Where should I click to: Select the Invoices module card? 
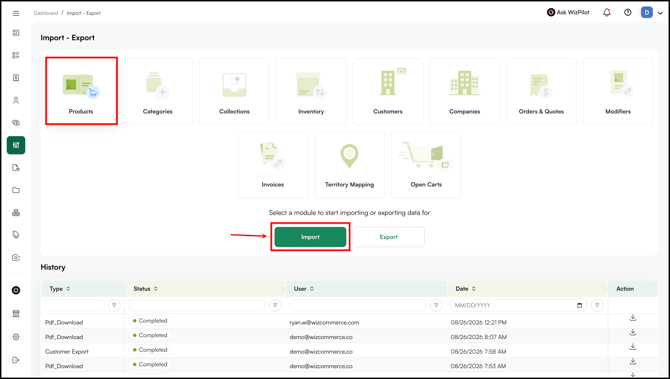(x=273, y=165)
